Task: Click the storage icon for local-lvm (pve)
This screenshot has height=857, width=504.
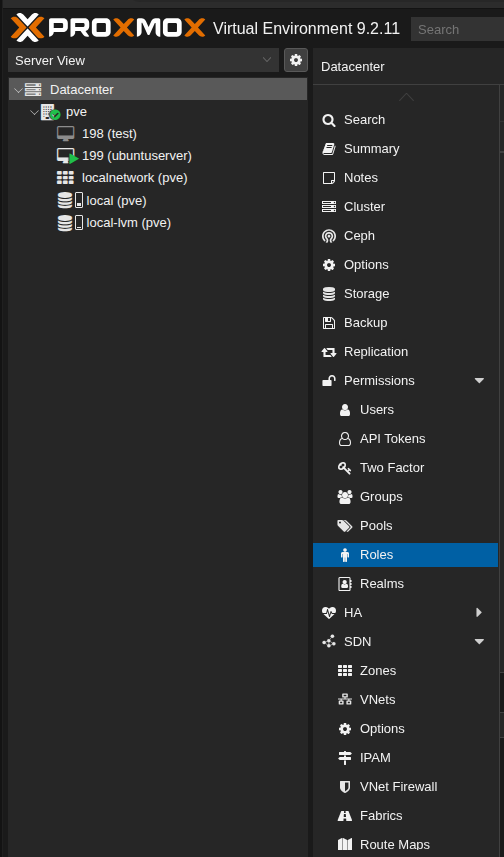Action: (x=71, y=223)
